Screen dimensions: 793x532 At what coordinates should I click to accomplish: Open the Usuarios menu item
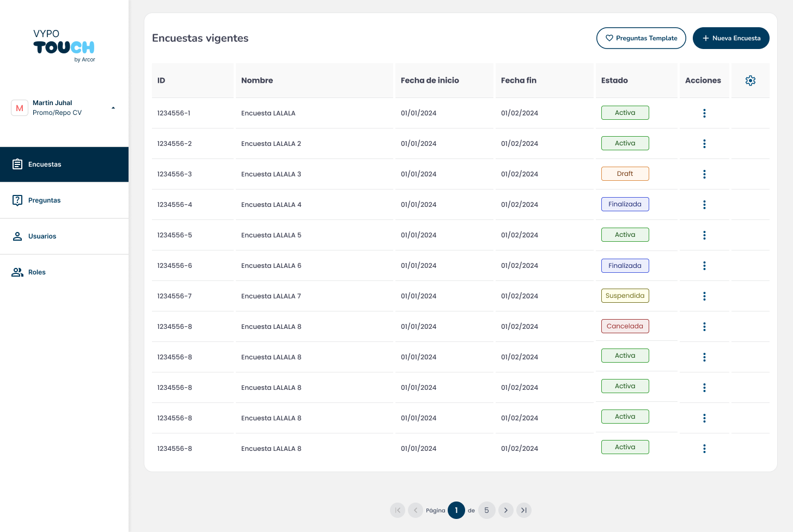(x=64, y=236)
